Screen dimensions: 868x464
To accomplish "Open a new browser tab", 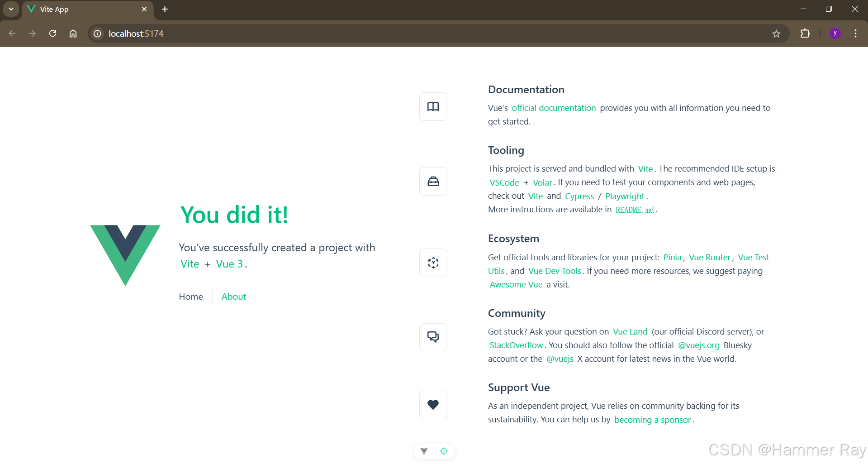I will coord(165,9).
